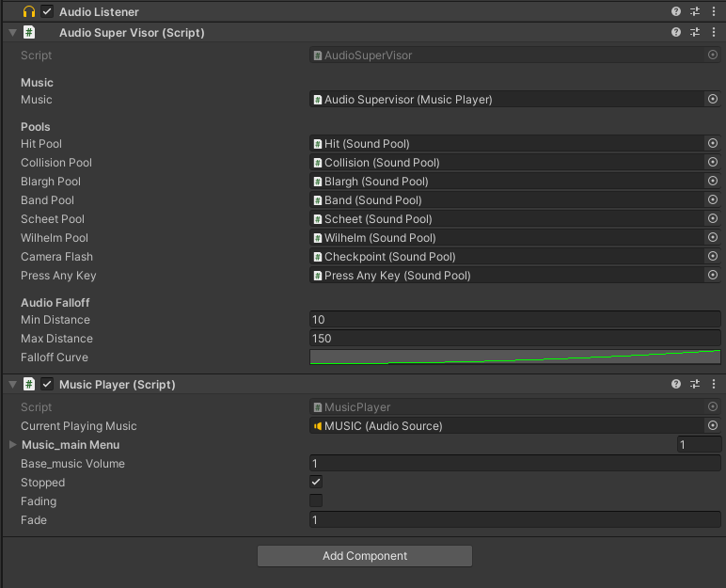Enable the Fading checkbox
Viewport: 726px width, 588px height.
[316, 501]
